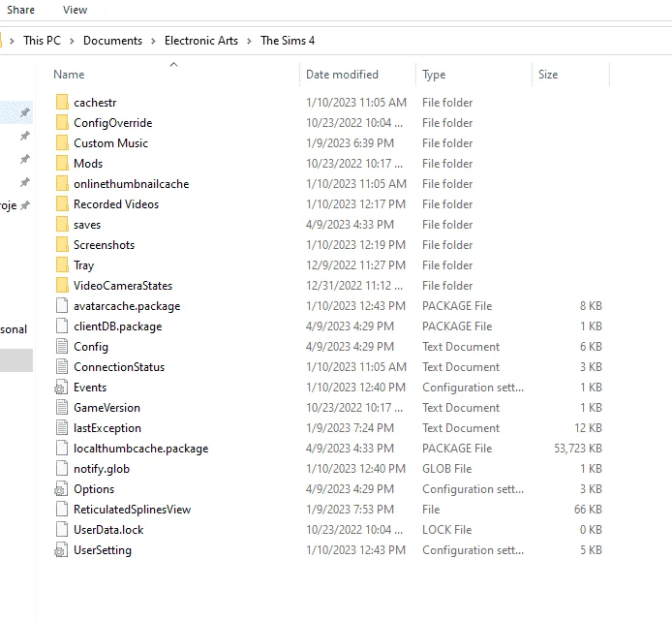Click the GameVersion text document icon
Screen dimensions: 672x621
coord(62,408)
